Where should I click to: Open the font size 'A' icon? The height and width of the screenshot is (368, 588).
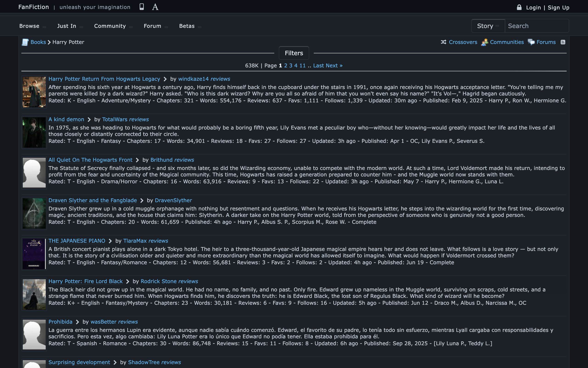point(155,7)
